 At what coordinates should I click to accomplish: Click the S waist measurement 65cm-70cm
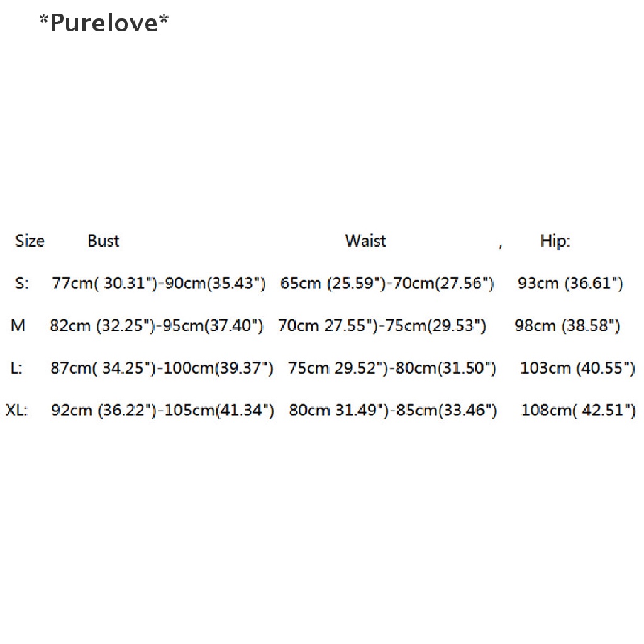click(x=387, y=284)
